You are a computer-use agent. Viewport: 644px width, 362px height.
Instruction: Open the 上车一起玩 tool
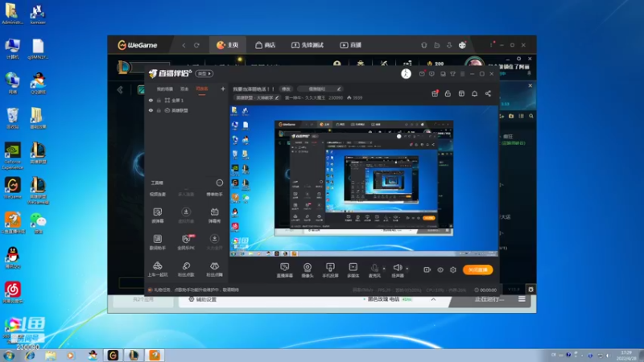pyautogui.click(x=157, y=269)
